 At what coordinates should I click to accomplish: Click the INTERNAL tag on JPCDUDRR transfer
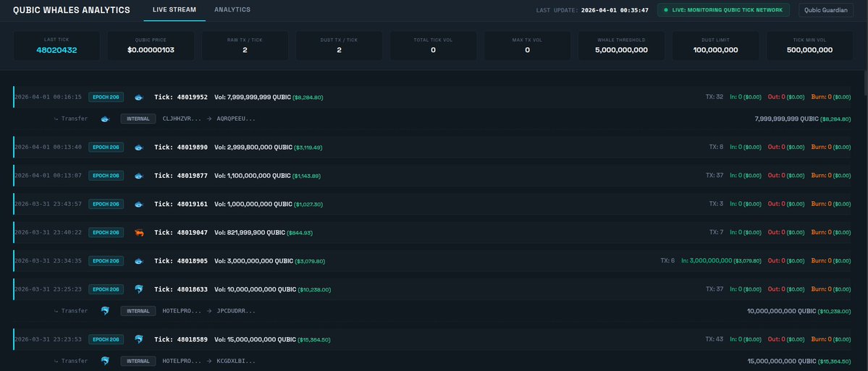click(138, 311)
